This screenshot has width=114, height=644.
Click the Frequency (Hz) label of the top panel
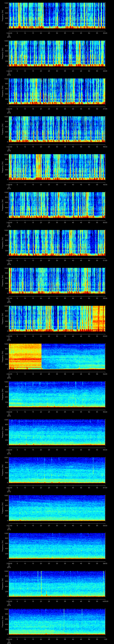pos(3,16)
